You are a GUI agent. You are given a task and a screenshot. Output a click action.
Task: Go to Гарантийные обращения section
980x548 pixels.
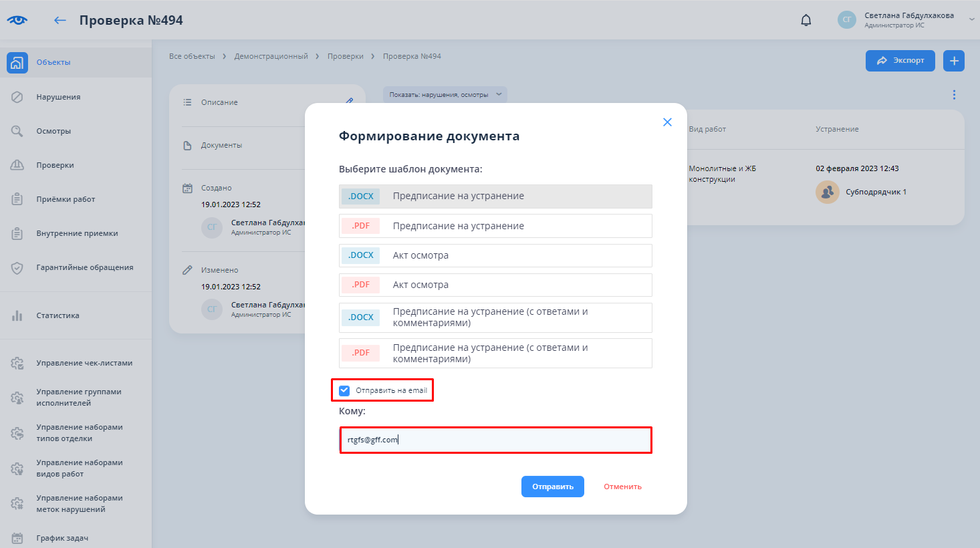pyautogui.click(x=84, y=267)
